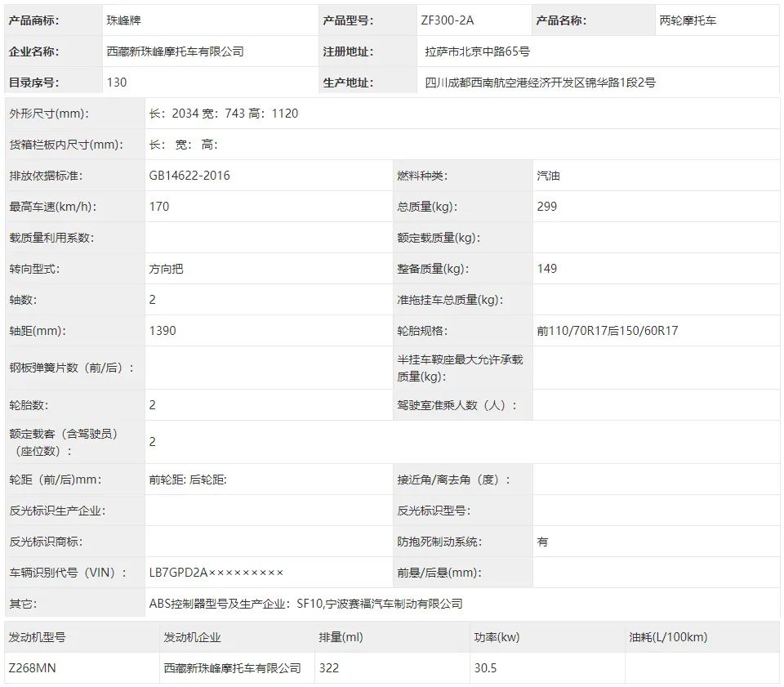Select emission standard GB14622-2016
This screenshot has width=784, height=687.
(189, 176)
